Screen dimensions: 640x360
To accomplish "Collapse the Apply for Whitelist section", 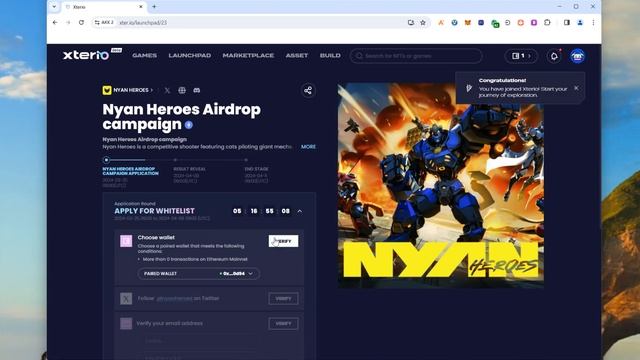I will pyautogui.click(x=300, y=211).
